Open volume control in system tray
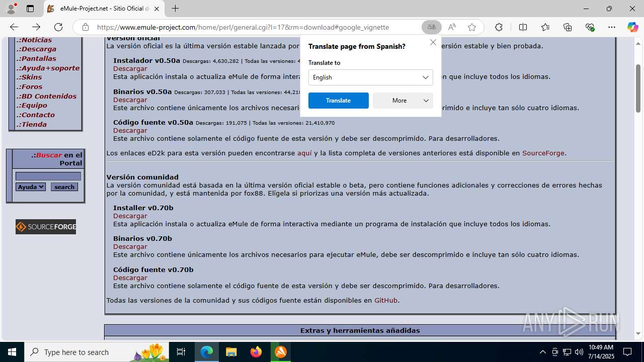This screenshot has height=362, width=644. pyautogui.click(x=579, y=352)
